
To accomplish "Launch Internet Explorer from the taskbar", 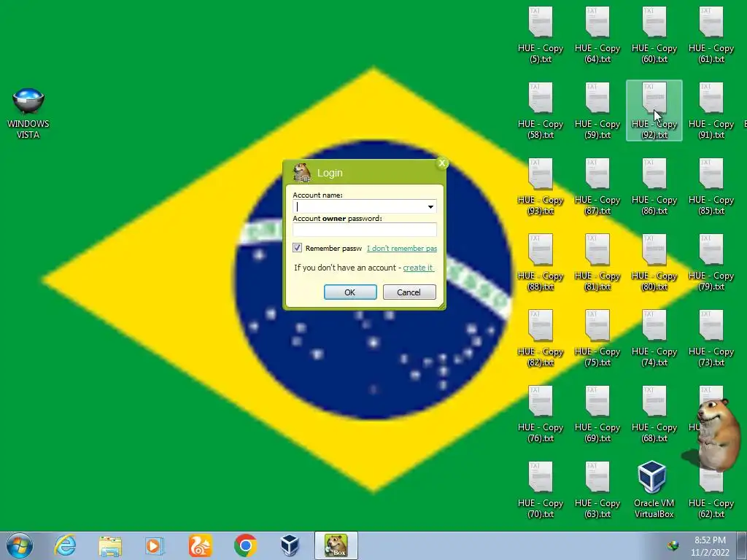I will [x=65, y=545].
